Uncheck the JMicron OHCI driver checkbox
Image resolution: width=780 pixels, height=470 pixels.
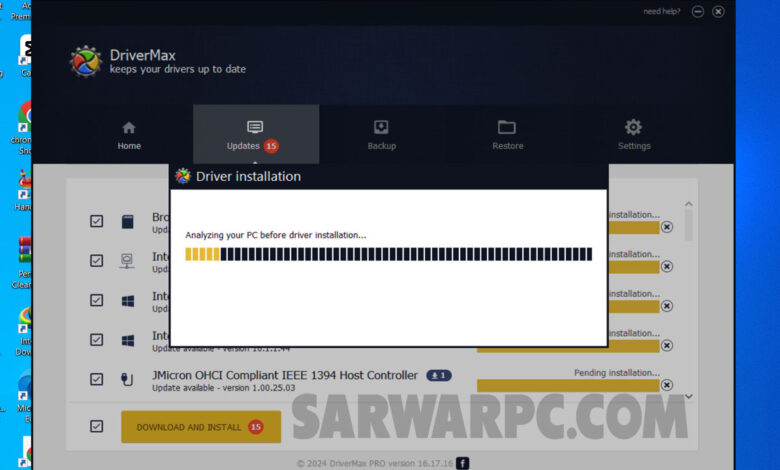(x=97, y=379)
